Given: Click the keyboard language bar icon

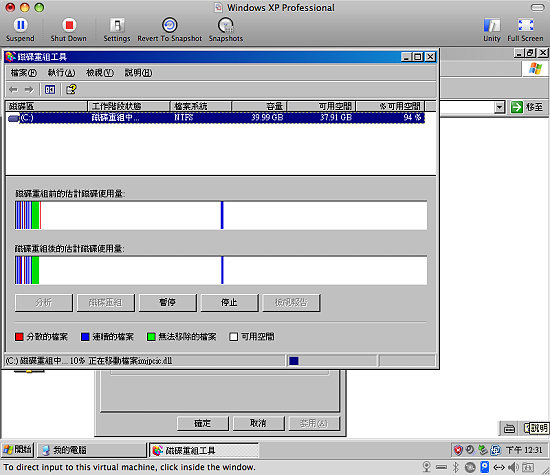Looking at the screenshot, I should click(x=509, y=428).
